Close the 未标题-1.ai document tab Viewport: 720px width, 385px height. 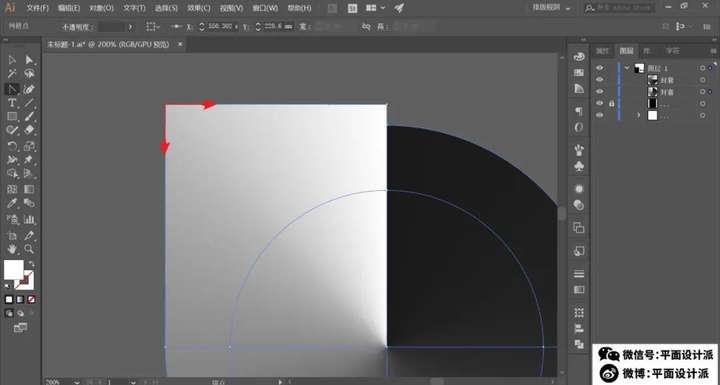point(180,44)
